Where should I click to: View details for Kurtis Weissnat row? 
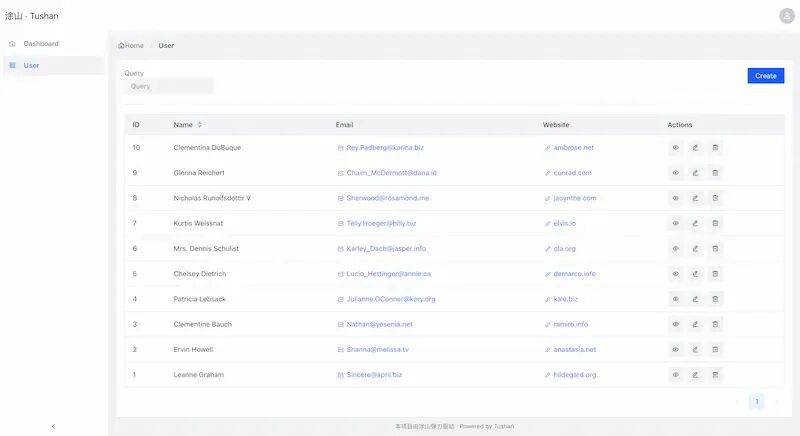pos(676,223)
